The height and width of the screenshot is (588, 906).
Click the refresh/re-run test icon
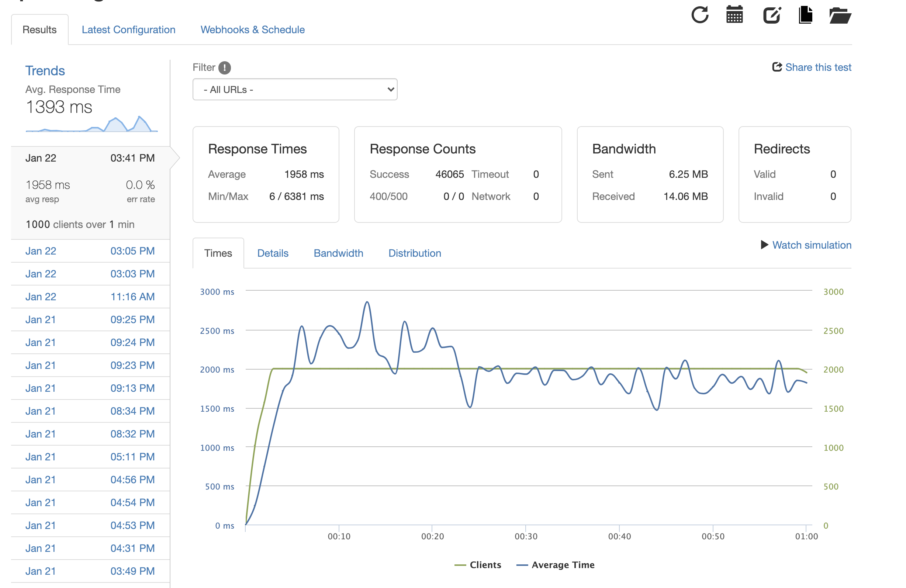[x=700, y=15]
